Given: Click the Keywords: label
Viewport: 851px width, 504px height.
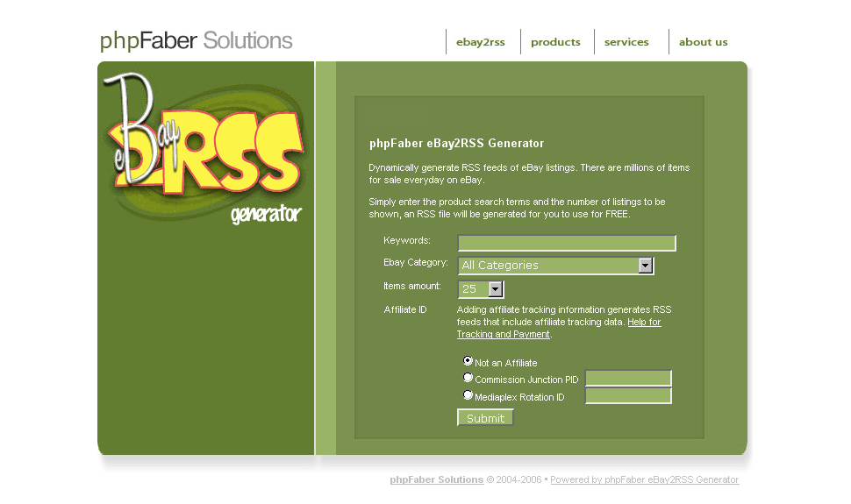Looking at the screenshot, I should 407,240.
